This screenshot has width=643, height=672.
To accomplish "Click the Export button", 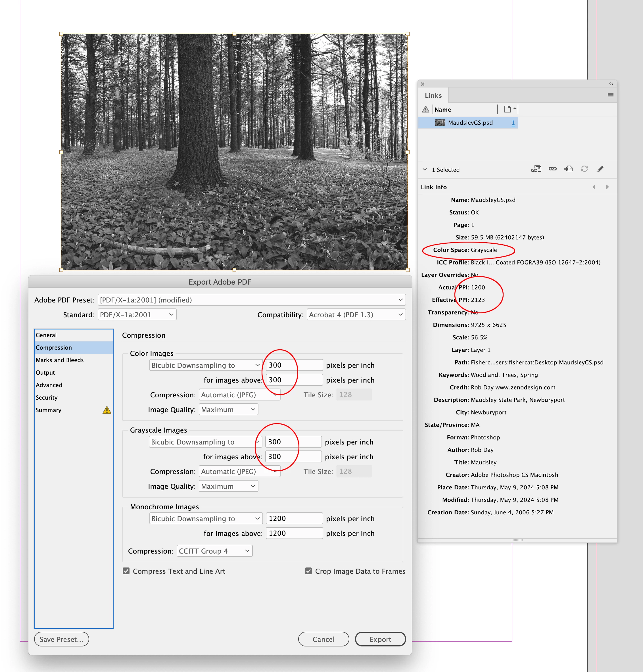I will (x=380, y=639).
